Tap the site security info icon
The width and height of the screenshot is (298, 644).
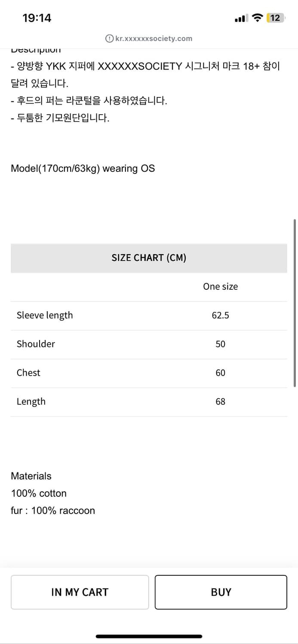109,39
